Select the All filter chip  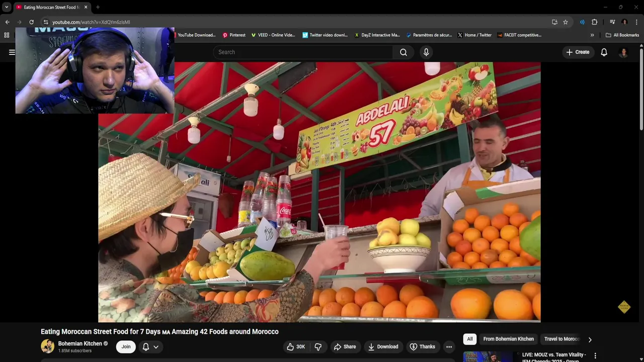[470, 339]
